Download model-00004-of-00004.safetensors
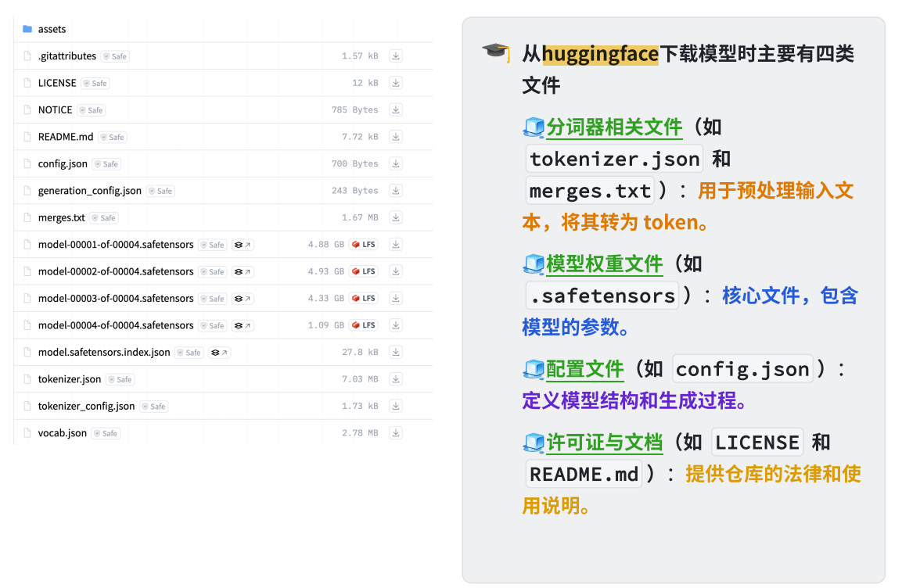This screenshot has height=588, width=902. click(x=396, y=325)
